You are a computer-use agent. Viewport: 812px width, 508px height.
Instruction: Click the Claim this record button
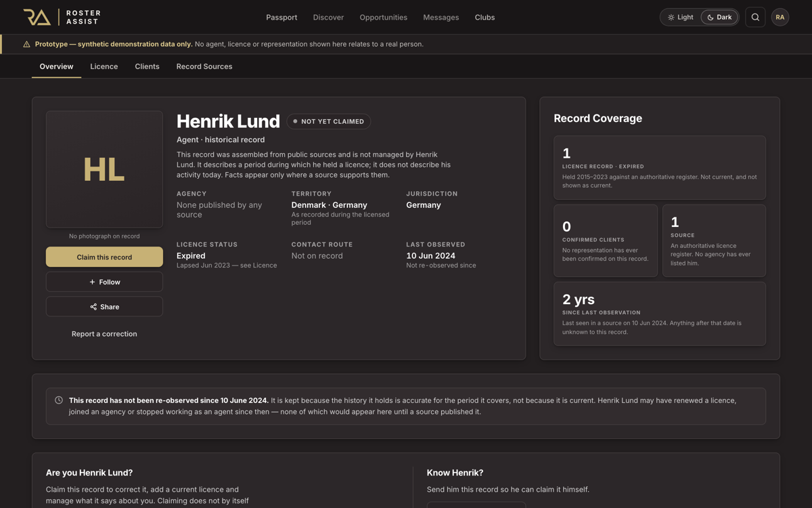click(104, 257)
